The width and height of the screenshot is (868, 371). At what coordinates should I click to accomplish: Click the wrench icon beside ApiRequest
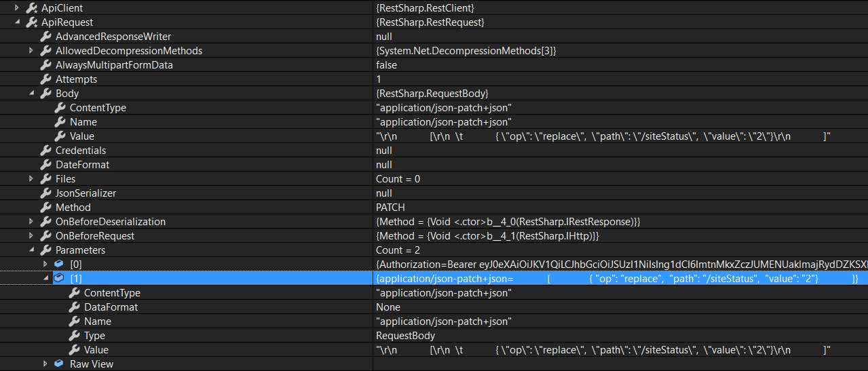(x=31, y=22)
